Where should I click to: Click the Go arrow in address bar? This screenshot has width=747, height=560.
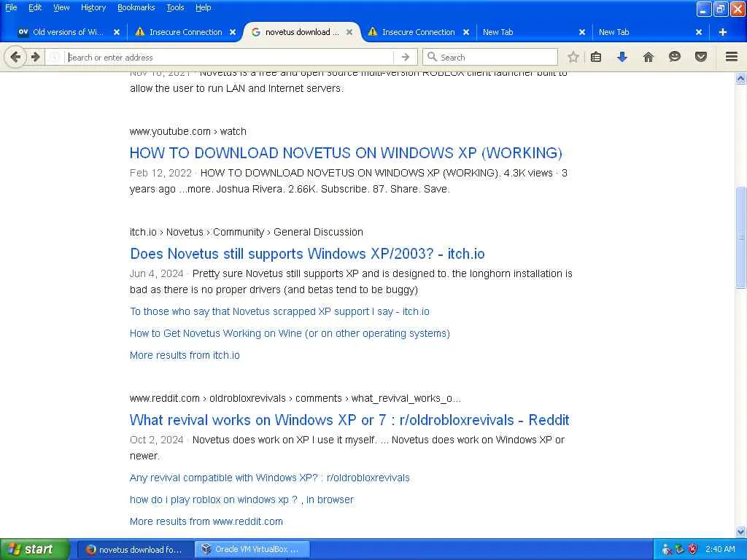406,57
